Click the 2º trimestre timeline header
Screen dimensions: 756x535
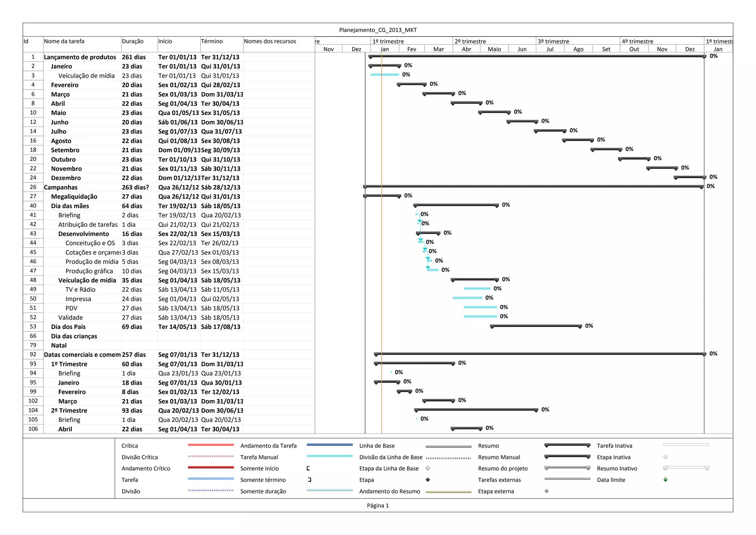470,41
